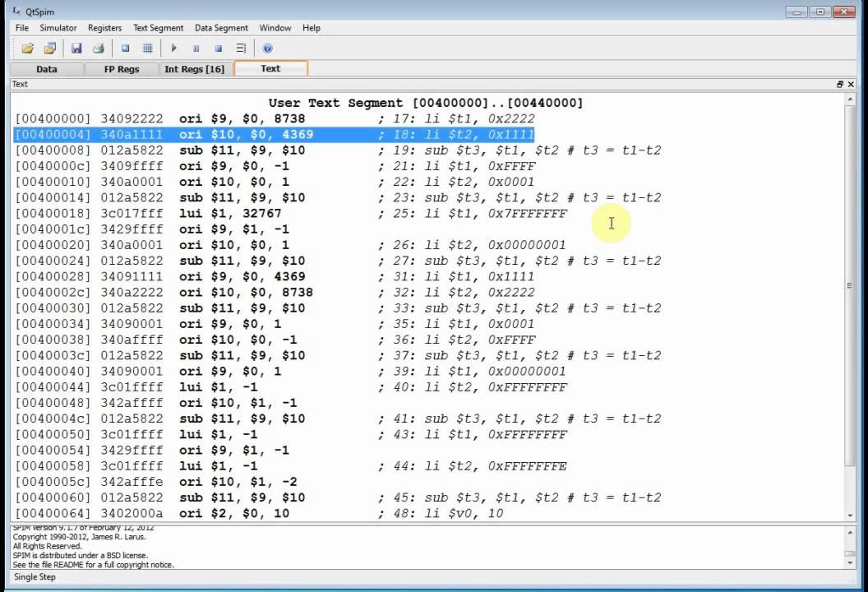Close the Text dock panel

click(851, 84)
